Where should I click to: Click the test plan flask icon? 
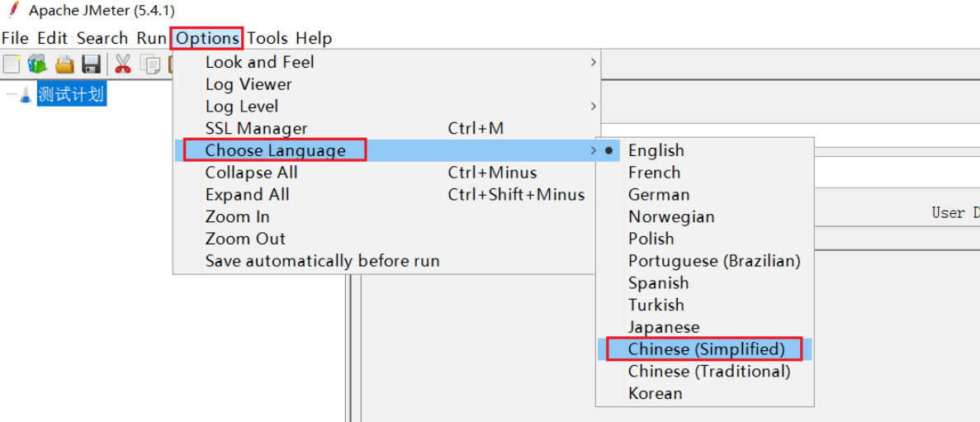[x=26, y=95]
